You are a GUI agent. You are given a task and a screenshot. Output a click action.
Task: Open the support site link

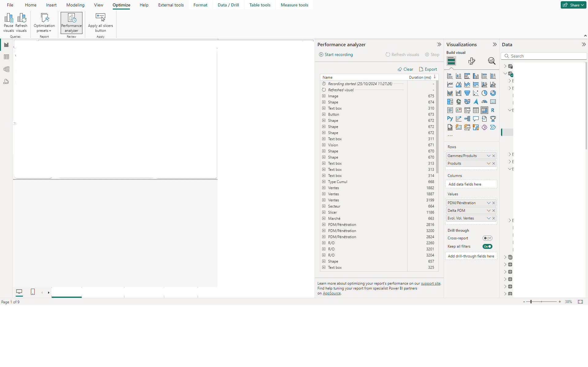tap(431, 283)
